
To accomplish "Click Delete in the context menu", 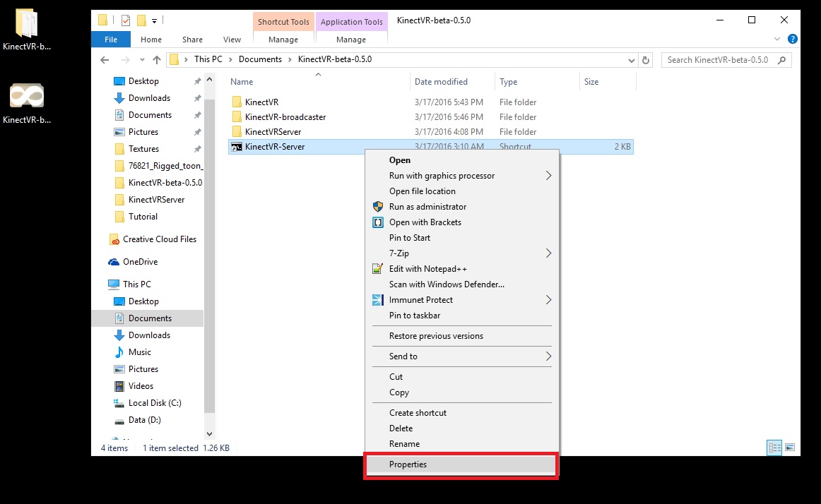I will coord(401,428).
